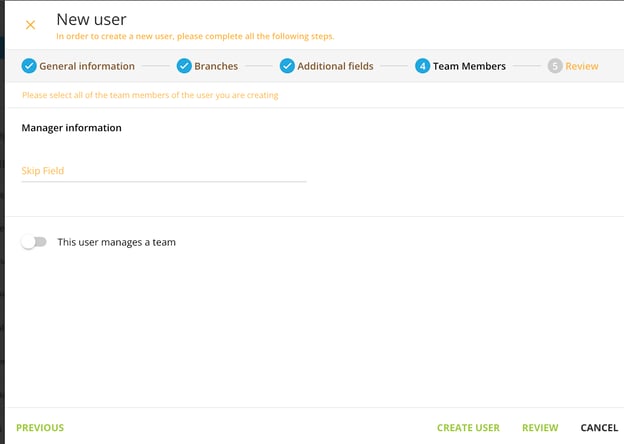Screen dimensions: 624x444
Task: Click the "This user manages a team" label
Action: [116, 242]
